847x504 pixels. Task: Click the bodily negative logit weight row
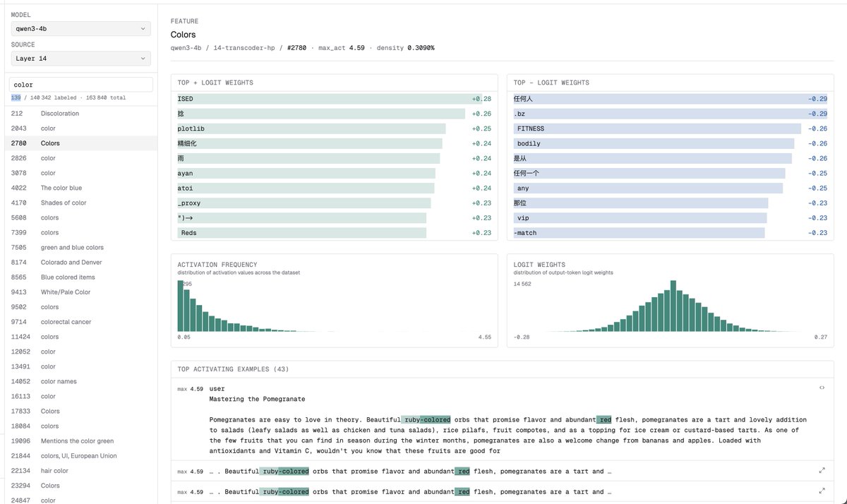671,143
